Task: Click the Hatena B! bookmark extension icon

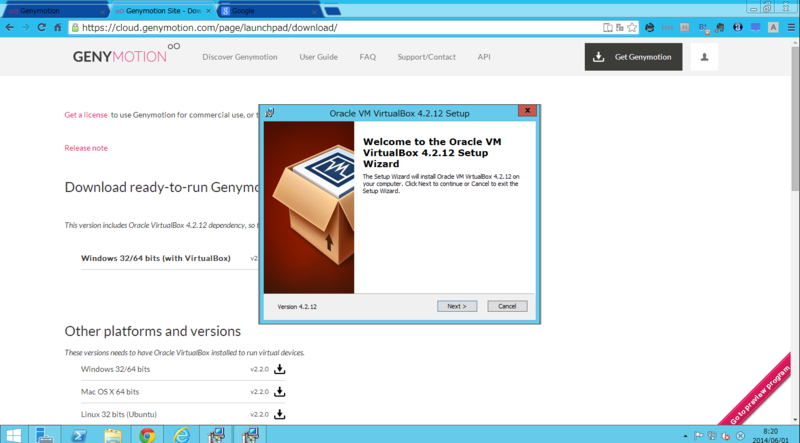Action: [x=703, y=28]
